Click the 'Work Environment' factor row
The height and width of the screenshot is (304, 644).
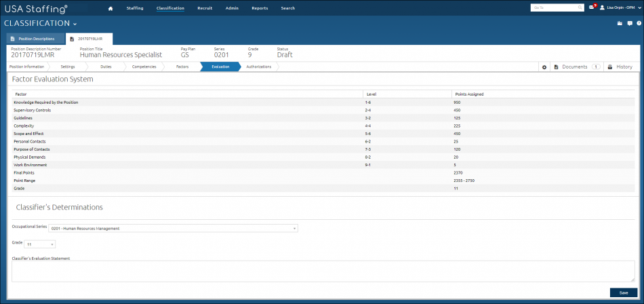323,164
